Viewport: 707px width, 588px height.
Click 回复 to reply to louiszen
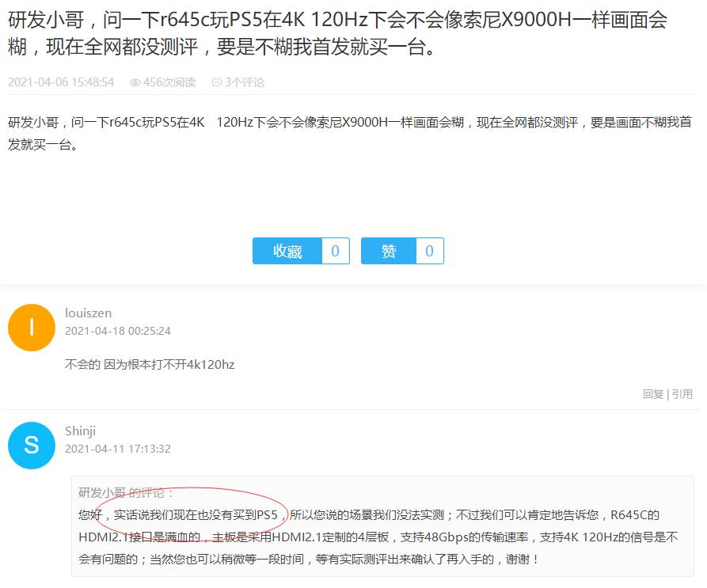pos(653,394)
